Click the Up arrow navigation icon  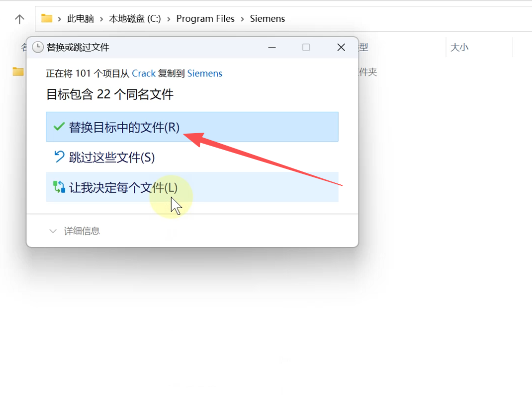20,19
